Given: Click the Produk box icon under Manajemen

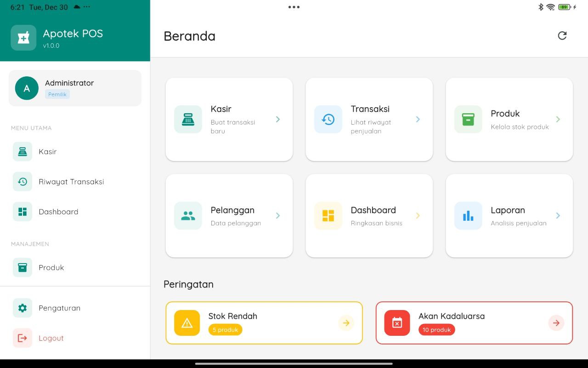Looking at the screenshot, I should 22,267.
